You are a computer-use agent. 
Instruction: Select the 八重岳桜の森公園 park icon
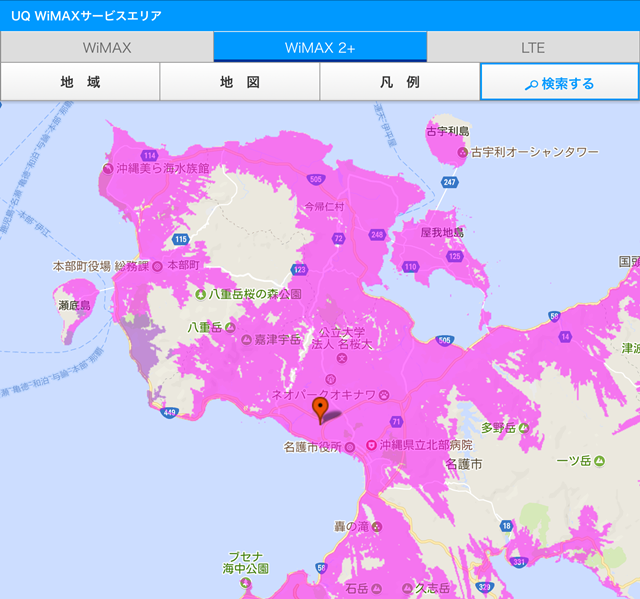200,294
